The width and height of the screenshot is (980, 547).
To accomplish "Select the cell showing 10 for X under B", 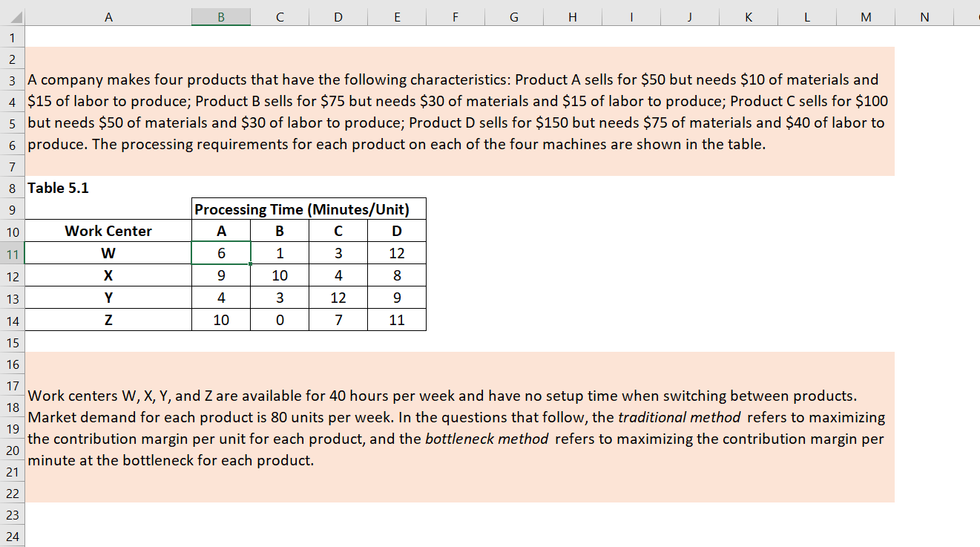I will 279,275.
